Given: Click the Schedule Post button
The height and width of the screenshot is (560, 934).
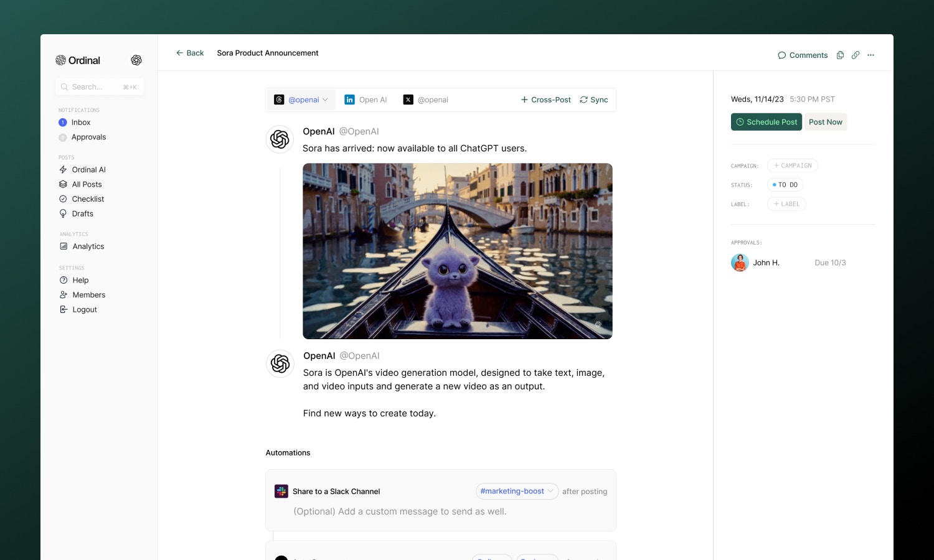Looking at the screenshot, I should [x=767, y=122].
